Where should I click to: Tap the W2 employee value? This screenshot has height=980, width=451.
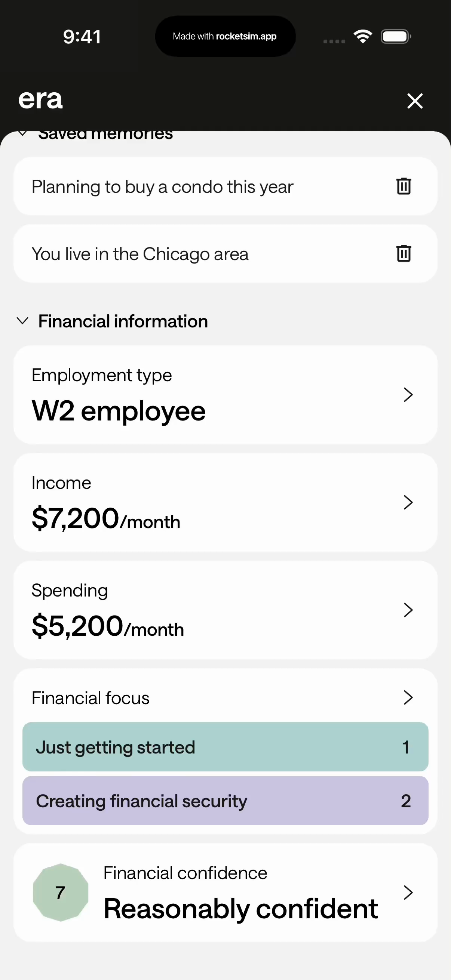coord(119,411)
